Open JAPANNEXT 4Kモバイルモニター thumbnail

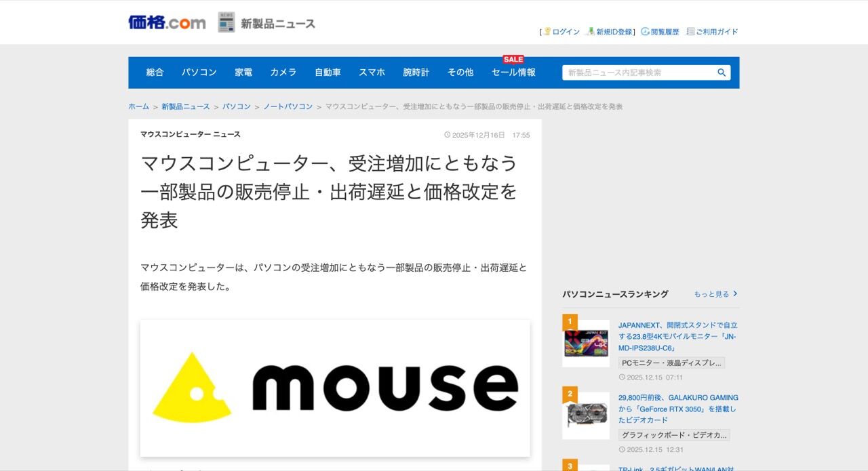tap(586, 343)
